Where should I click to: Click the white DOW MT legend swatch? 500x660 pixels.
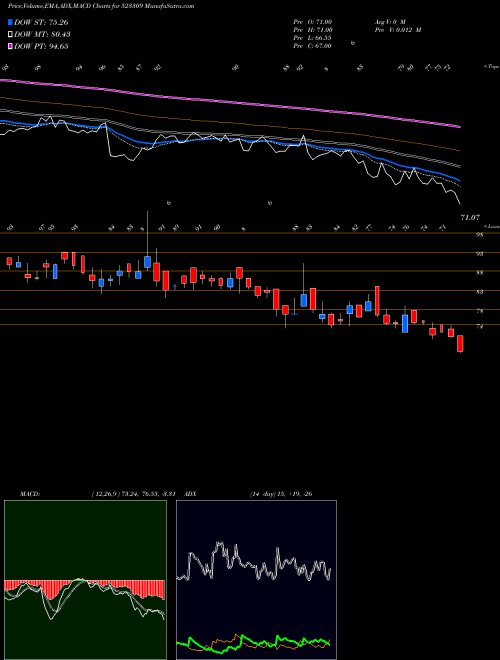[x=10, y=35]
